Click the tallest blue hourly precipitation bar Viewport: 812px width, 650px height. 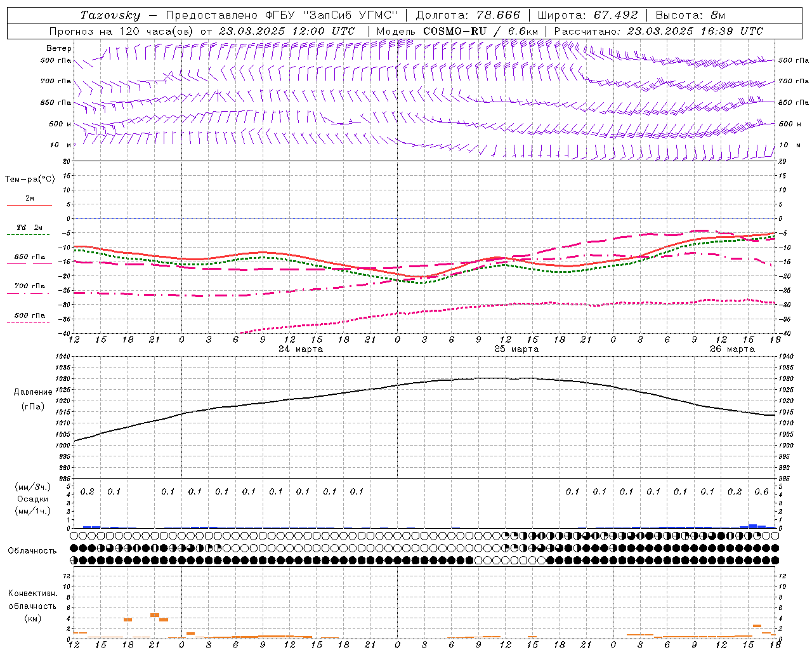(x=752, y=526)
